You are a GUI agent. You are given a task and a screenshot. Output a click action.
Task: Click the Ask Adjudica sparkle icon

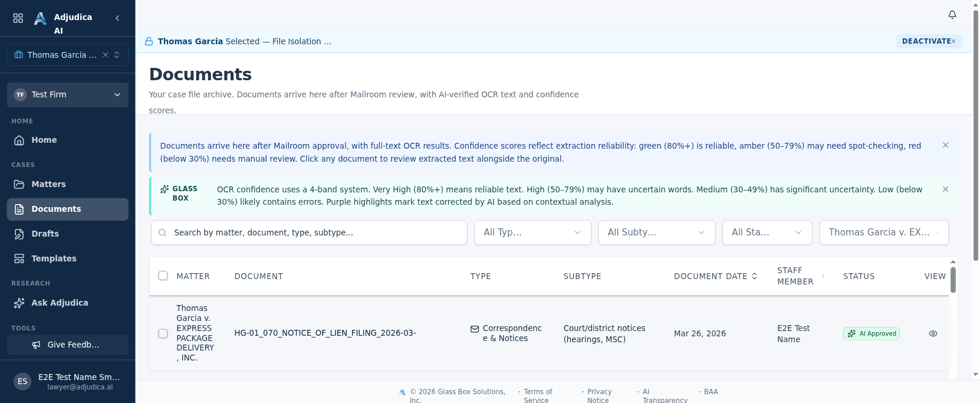click(x=19, y=303)
